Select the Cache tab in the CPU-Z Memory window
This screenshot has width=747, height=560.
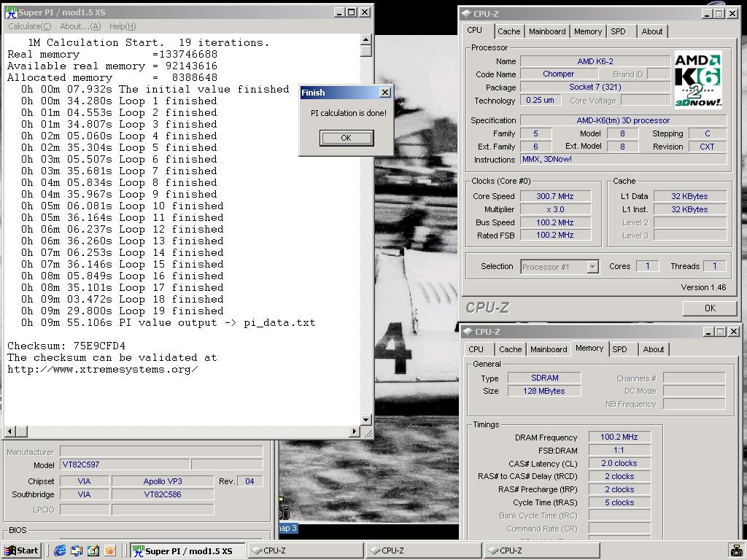click(x=510, y=349)
